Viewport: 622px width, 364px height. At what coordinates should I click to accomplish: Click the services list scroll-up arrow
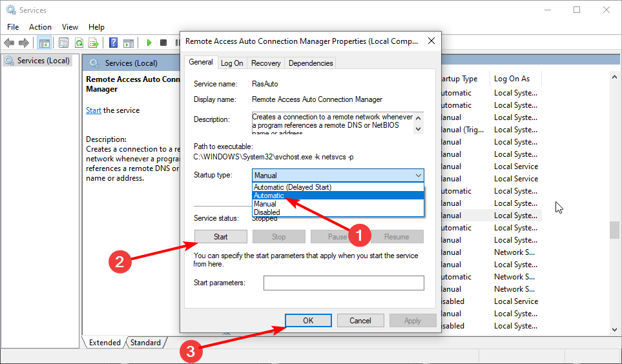(x=614, y=77)
